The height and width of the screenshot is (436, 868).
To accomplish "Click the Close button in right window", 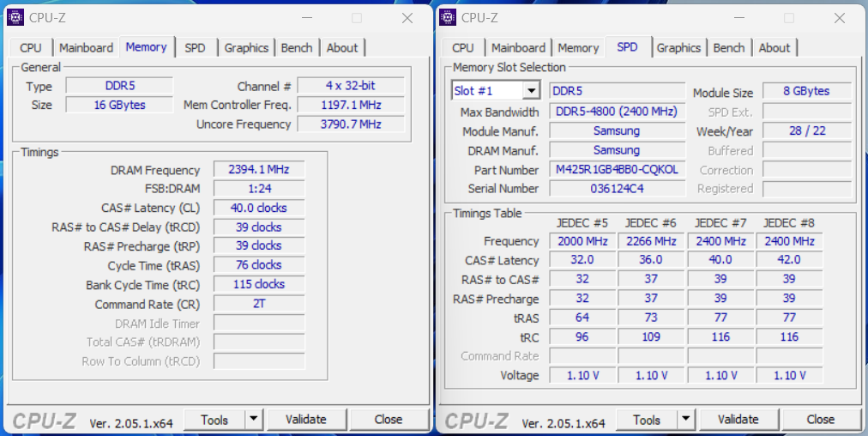I will [821, 420].
